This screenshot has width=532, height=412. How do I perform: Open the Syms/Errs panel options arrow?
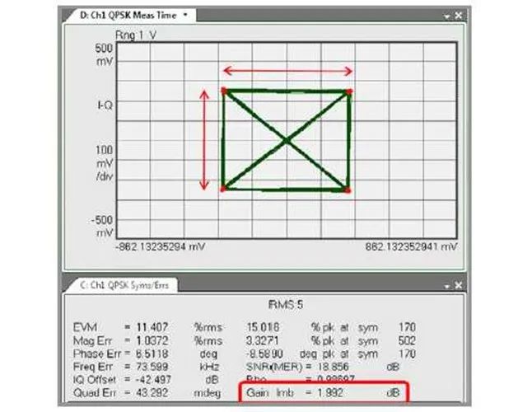(x=447, y=284)
